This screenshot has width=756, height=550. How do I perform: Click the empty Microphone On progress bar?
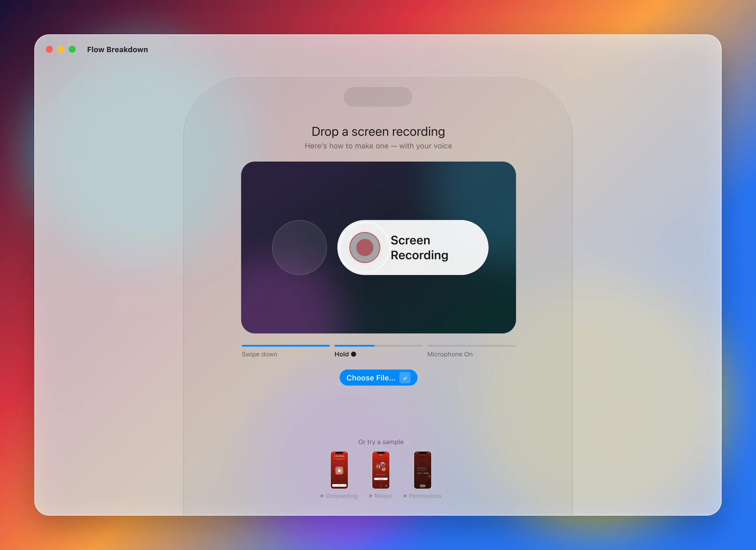click(471, 346)
